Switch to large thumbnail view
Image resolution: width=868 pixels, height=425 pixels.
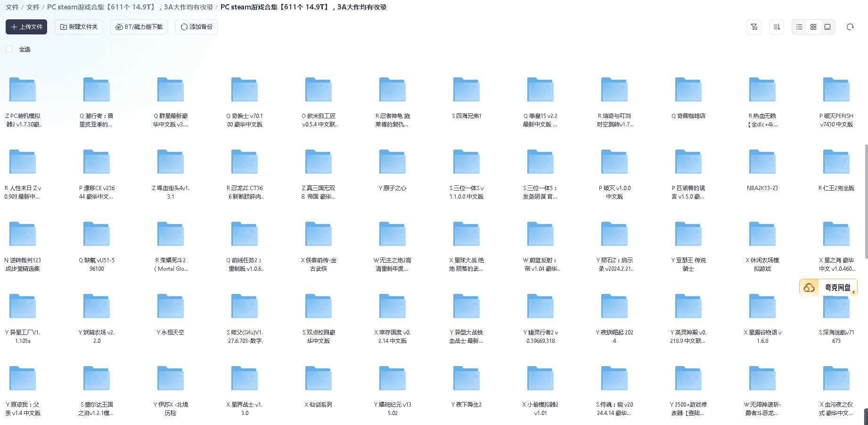[x=827, y=27]
